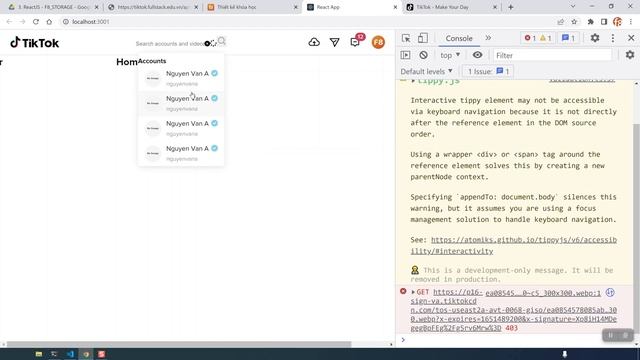The height and width of the screenshot is (360, 640).
Task: Clear the search input
Action: (207, 44)
